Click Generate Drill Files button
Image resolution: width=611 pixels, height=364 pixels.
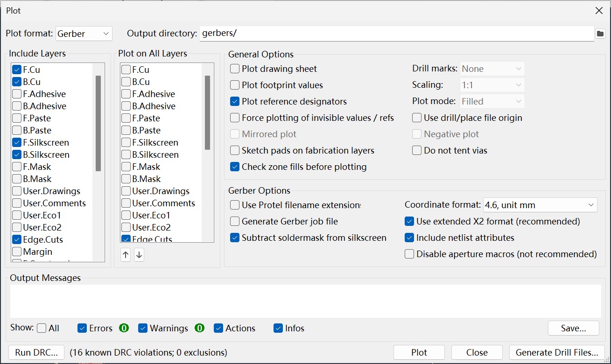click(557, 352)
